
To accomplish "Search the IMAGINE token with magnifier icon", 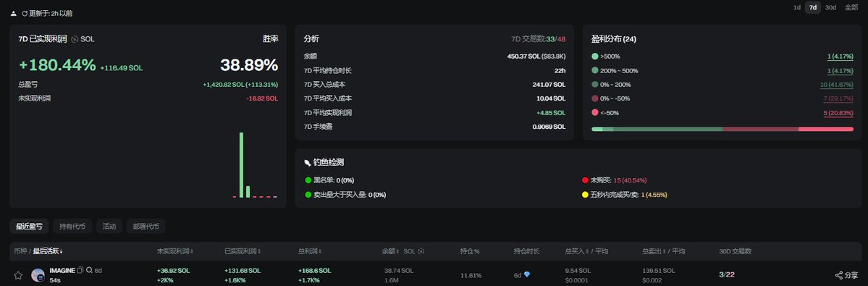I will pos(89,271).
